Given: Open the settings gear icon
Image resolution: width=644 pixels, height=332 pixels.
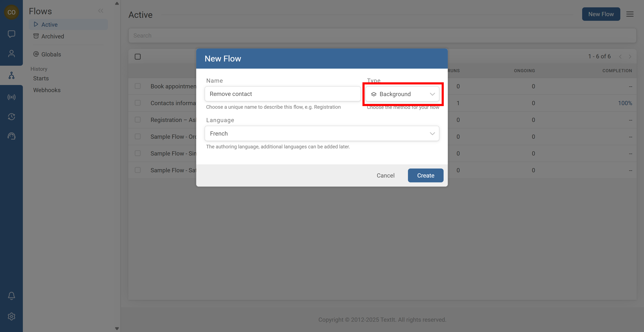Looking at the screenshot, I should 11,316.
